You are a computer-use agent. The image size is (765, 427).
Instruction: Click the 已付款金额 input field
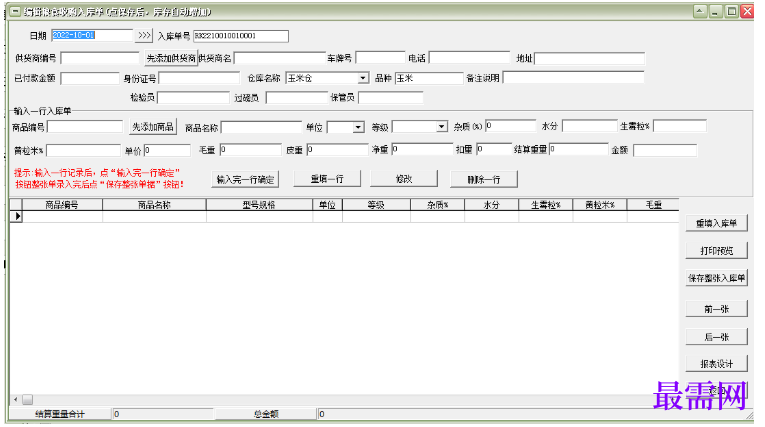(x=90, y=78)
